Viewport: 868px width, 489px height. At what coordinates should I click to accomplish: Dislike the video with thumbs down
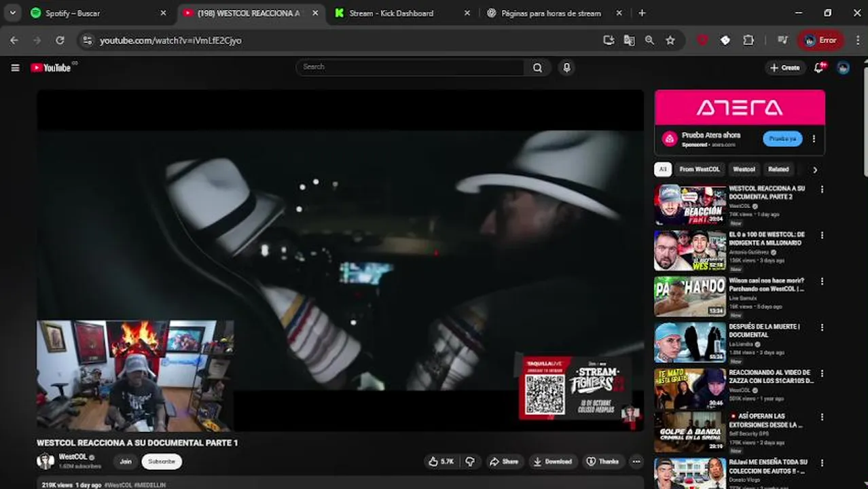[x=470, y=461]
